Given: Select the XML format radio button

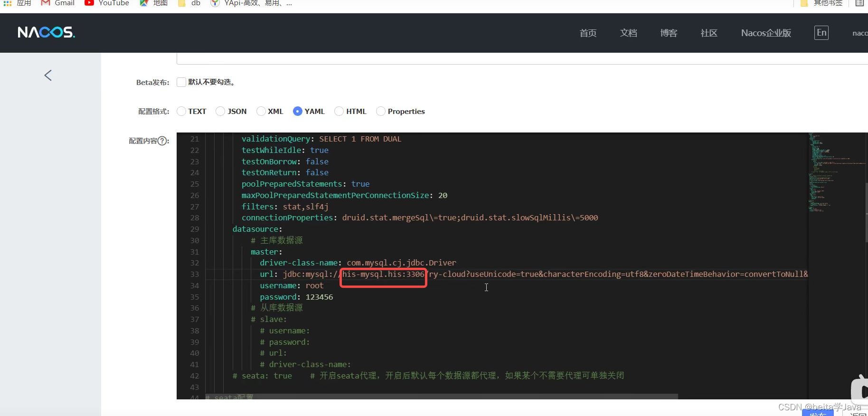Looking at the screenshot, I should pos(261,111).
